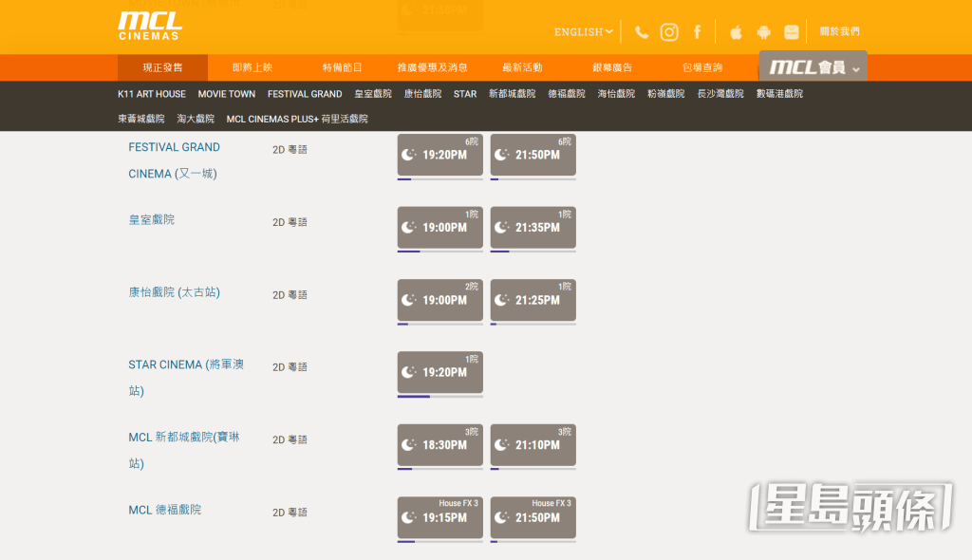This screenshot has width=972, height=560.
Task: Go to 淘大戲院 in cinema bar
Action: point(196,119)
